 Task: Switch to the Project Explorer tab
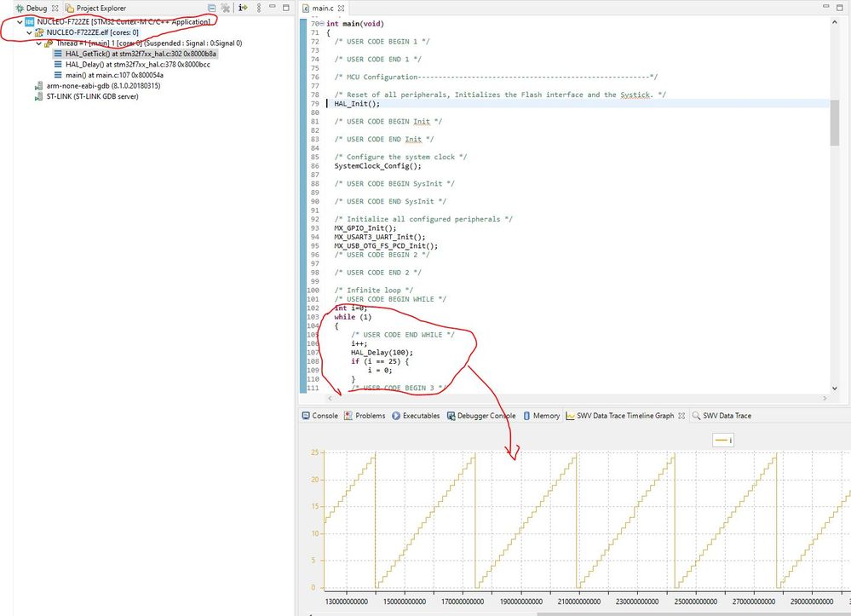[x=95, y=9]
